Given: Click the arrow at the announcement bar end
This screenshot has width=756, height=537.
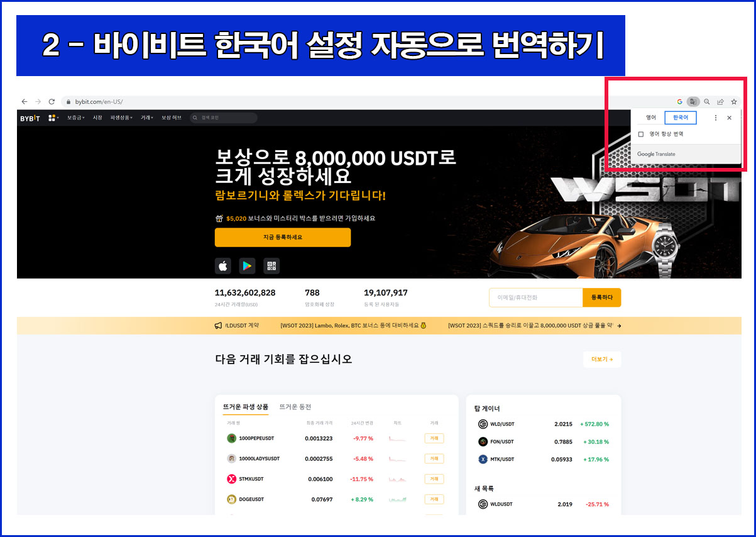Looking at the screenshot, I should tap(619, 326).
